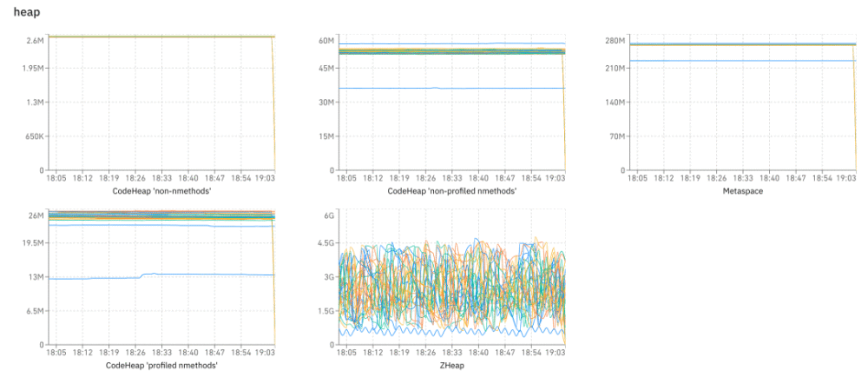The image size is (868, 384).
Task: Click the 2.6M axis label on non-nmethods chart
Action: click(35, 41)
